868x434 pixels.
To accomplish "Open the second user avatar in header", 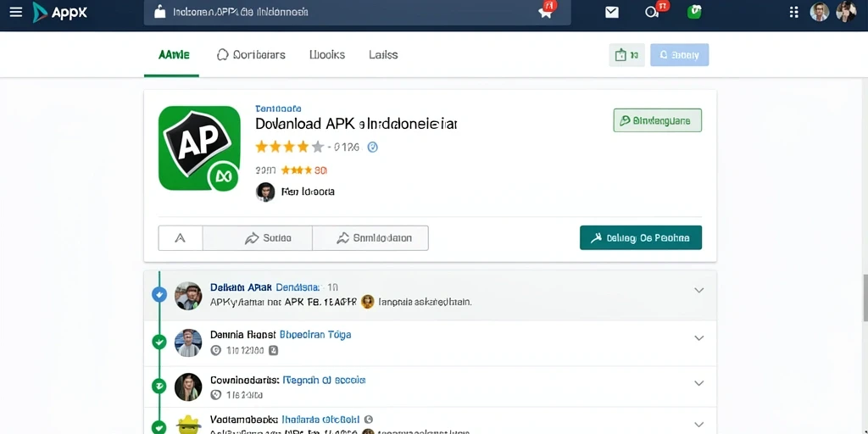I will click(846, 12).
